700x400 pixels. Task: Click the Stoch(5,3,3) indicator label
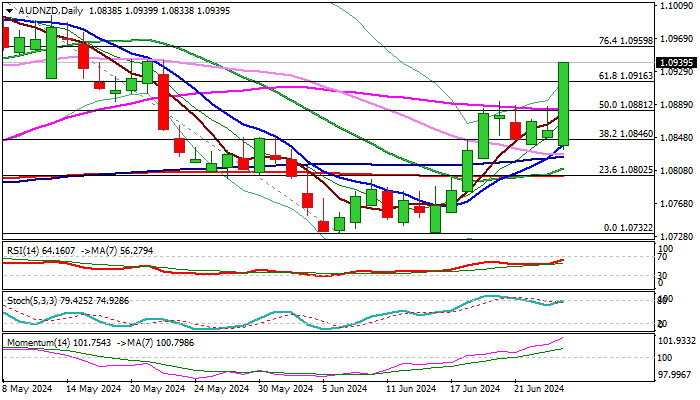[32, 301]
